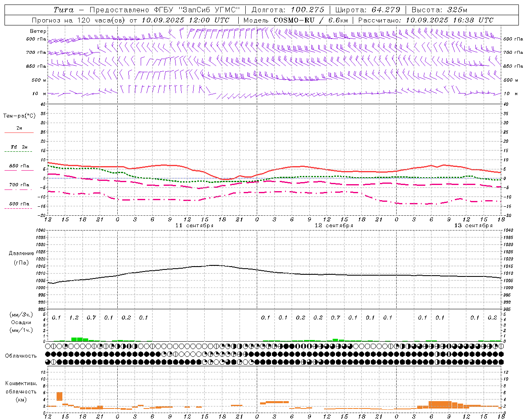Click the provider text ФГБУ "ЗапСиб УГМС"
The width and height of the screenshot is (525, 420).
tap(197, 10)
